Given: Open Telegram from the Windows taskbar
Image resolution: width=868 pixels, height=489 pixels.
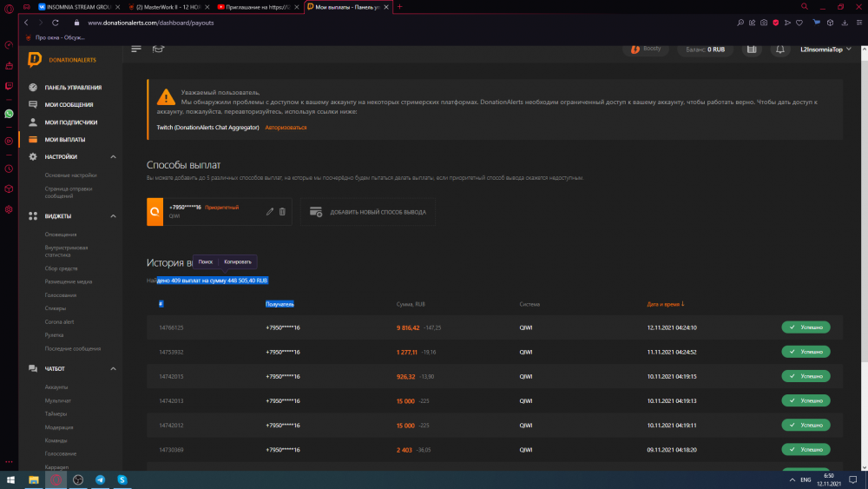Looking at the screenshot, I should pyautogui.click(x=100, y=479).
